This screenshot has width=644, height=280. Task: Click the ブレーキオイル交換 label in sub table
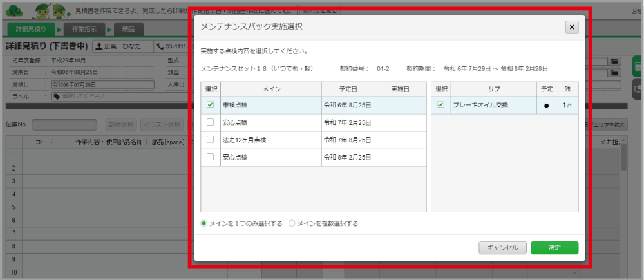pyautogui.click(x=480, y=105)
